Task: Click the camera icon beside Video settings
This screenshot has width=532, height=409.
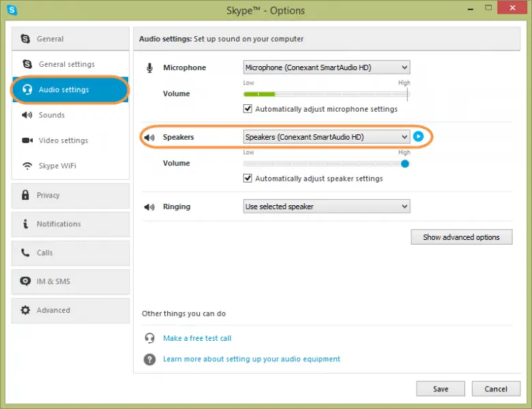Action: (x=27, y=140)
